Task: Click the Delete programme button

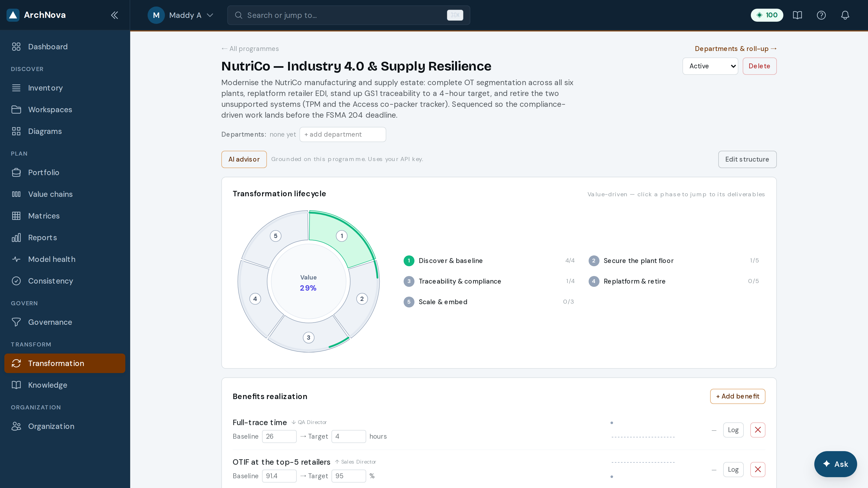Action: (x=759, y=66)
